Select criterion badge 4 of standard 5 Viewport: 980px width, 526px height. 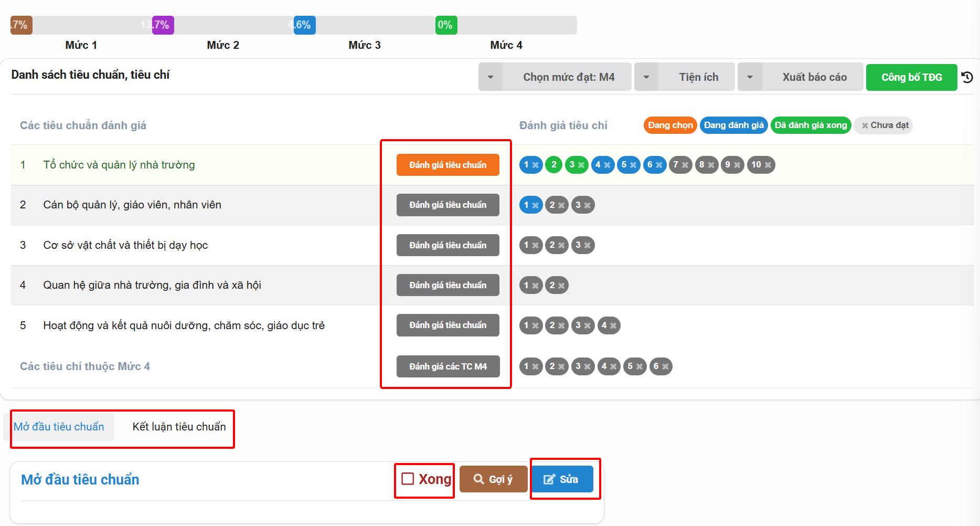[609, 325]
